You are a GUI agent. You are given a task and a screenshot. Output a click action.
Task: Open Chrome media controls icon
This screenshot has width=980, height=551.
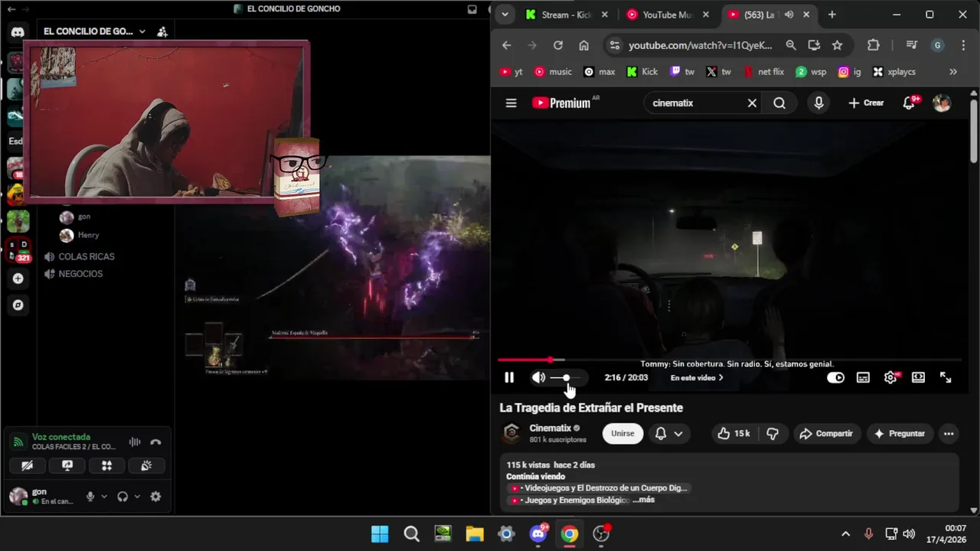click(x=911, y=45)
